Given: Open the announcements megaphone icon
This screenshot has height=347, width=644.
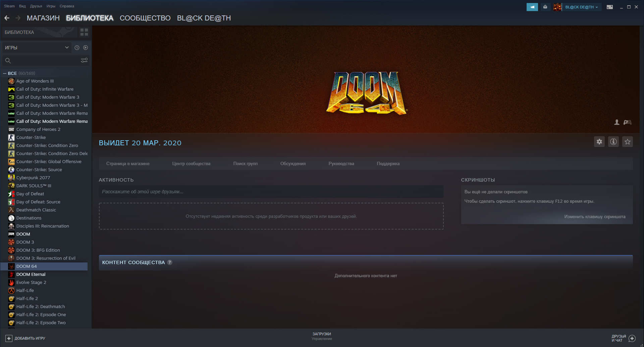Looking at the screenshot, I should pyautogui.click(x=532, y=7).
